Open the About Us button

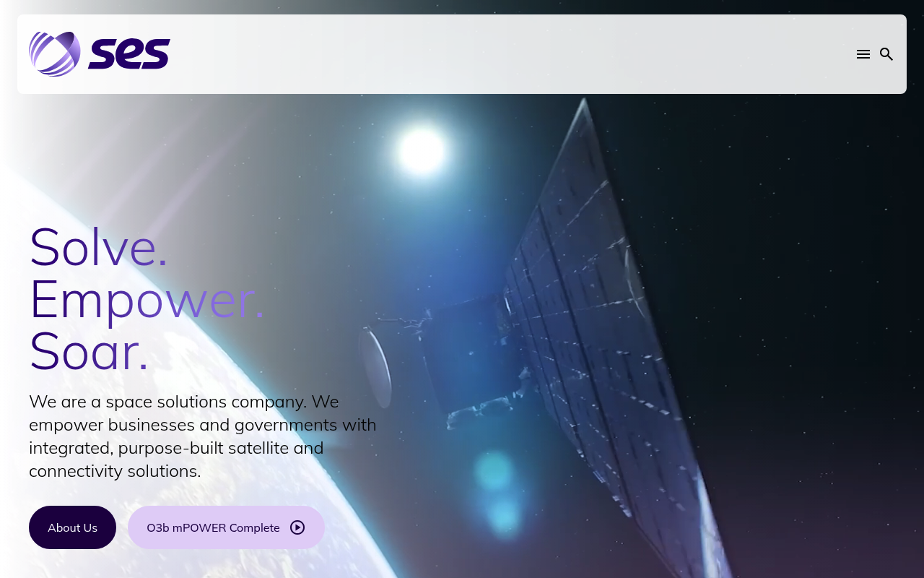(72, 527)
